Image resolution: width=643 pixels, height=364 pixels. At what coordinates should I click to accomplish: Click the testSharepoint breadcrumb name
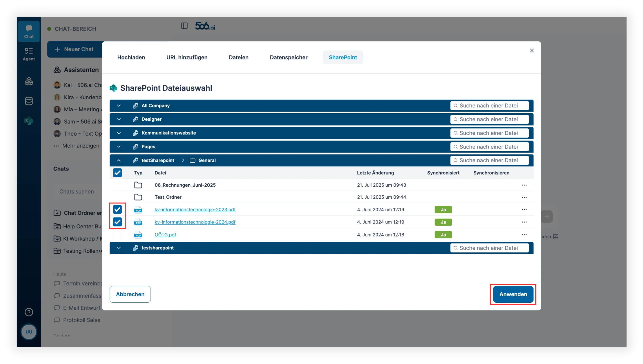pyautogui.click(x=158, y=160)
